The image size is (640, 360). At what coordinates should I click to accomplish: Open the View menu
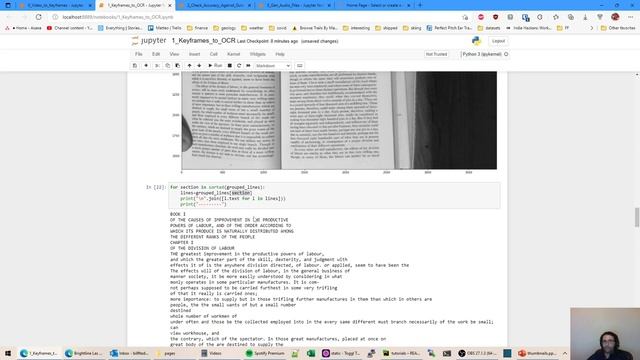174,54
